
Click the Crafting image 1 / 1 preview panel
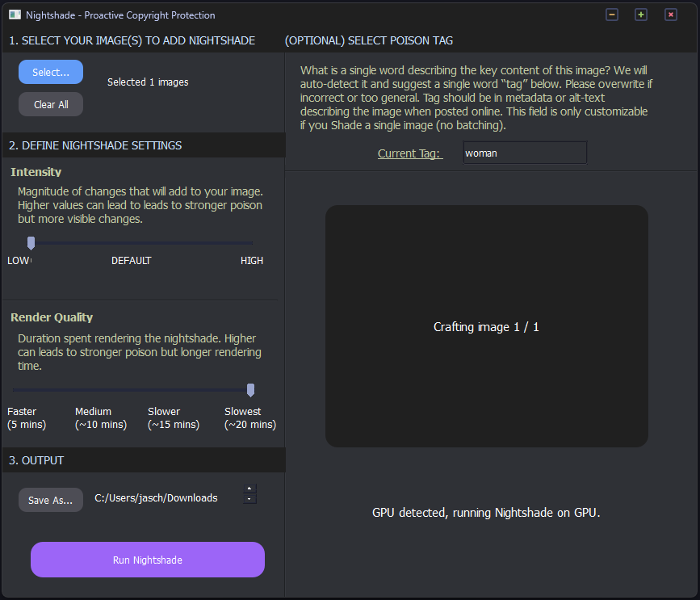coord(487,326)
